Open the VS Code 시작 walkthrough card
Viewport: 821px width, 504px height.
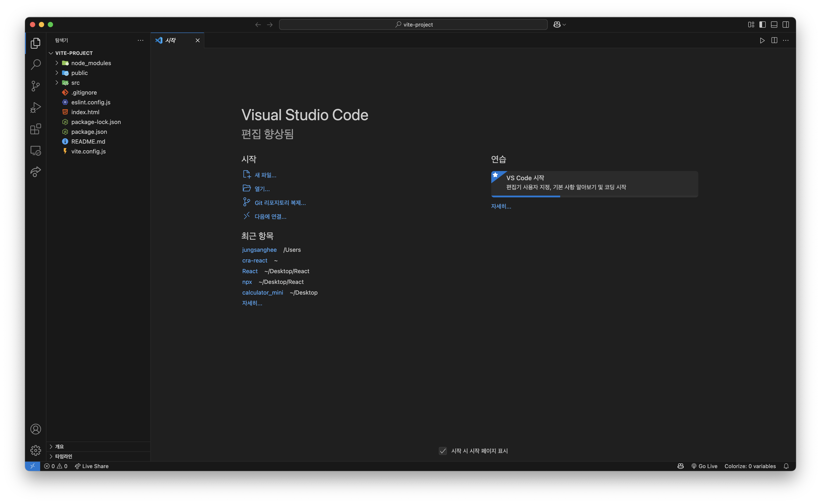click(x=595, y=184)
